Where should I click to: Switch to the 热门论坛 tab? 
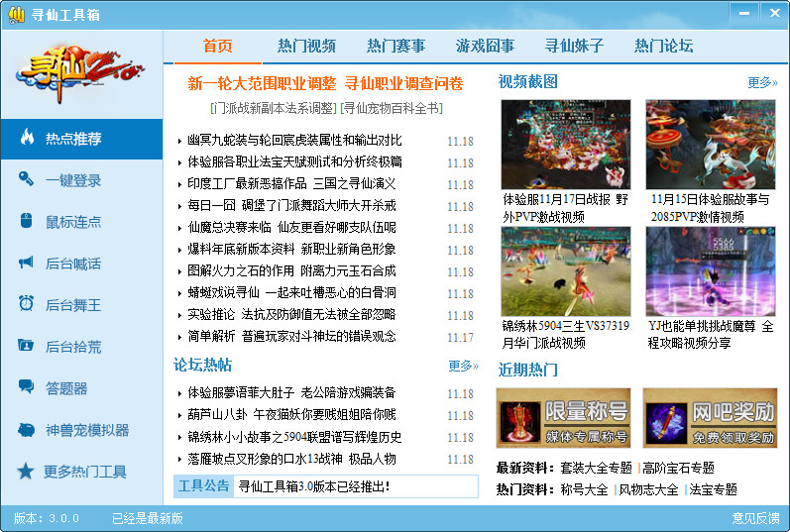663,47
